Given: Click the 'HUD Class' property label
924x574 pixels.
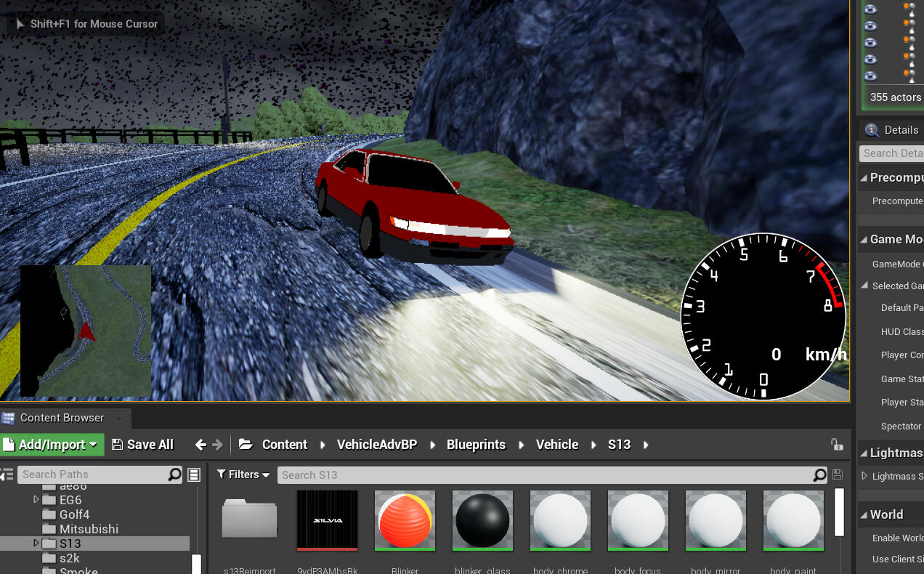Looking at the screenshot, I should pos(902,332).
